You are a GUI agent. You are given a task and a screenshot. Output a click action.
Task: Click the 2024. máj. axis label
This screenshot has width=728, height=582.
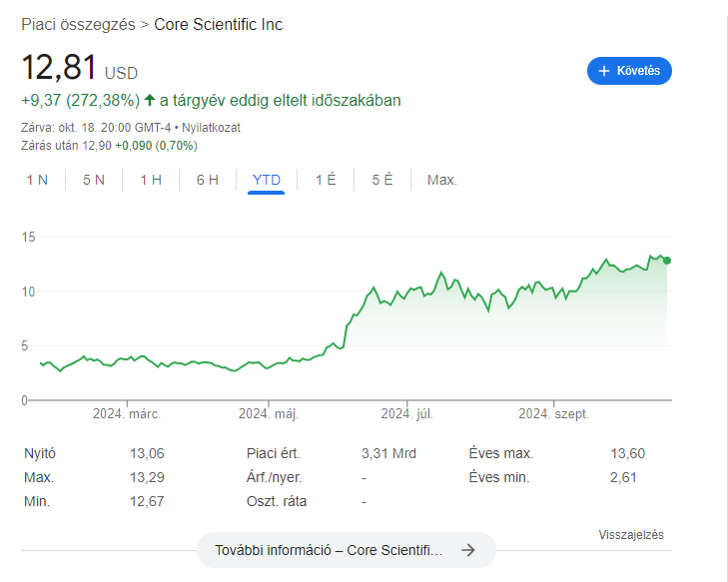pyautogui.click(x=269, y=413)
